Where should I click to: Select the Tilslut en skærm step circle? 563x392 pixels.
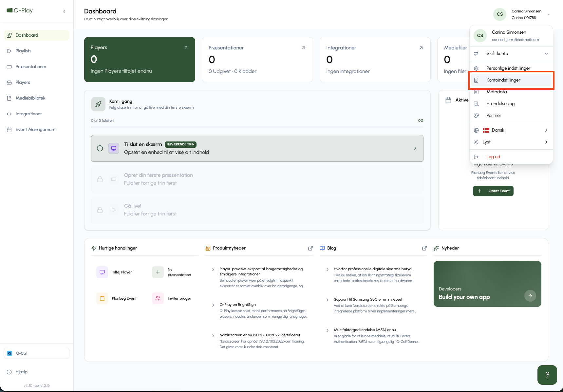click(100, 148)
